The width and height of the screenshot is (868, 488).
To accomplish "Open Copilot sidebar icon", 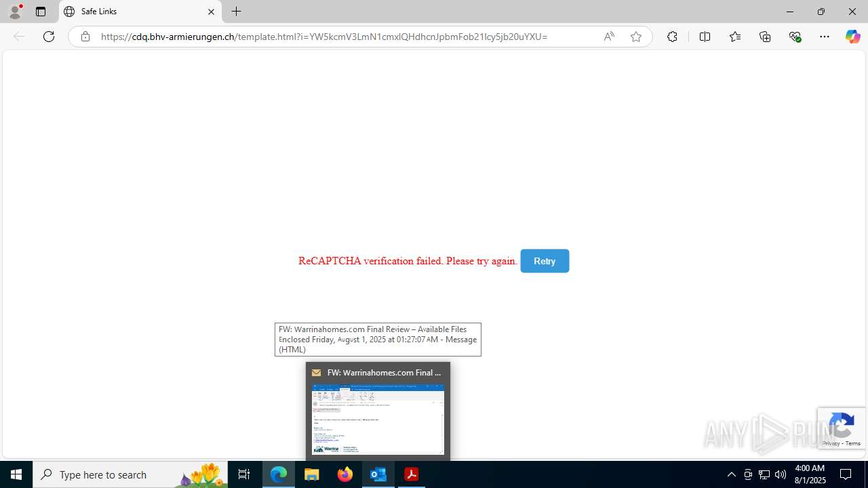I will point(852,37).
